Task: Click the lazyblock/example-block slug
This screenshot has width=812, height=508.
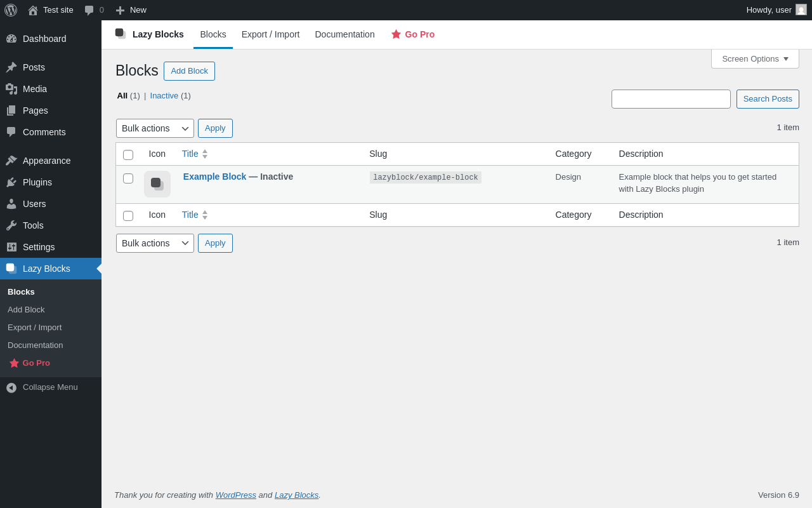Action: coord(426,178)
